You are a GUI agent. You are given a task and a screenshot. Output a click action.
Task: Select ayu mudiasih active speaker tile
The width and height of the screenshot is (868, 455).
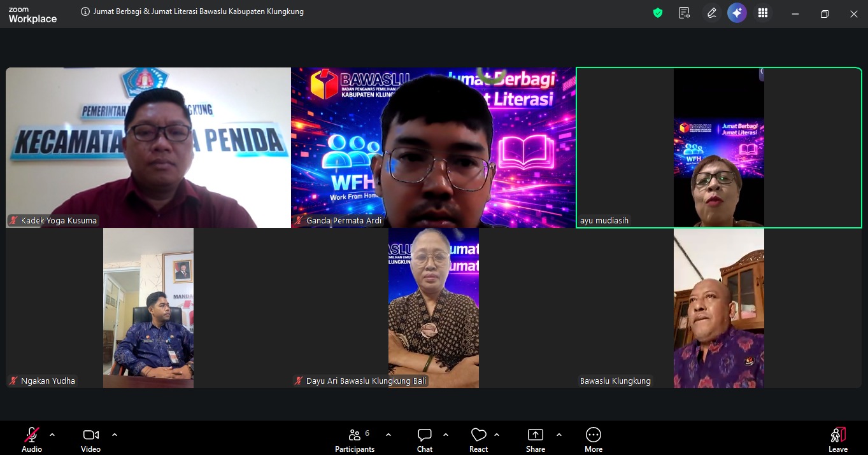pos(719,148)
